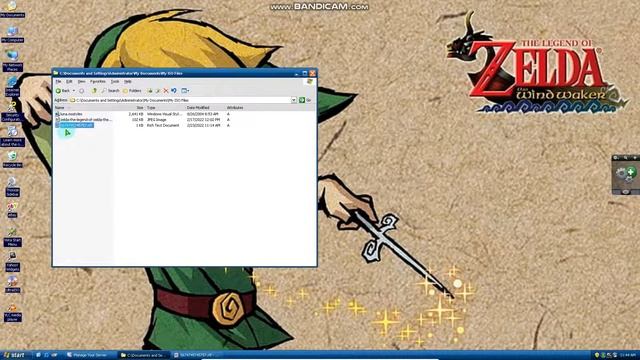Open My Network Places desktop icon

[x=12, y=61]
